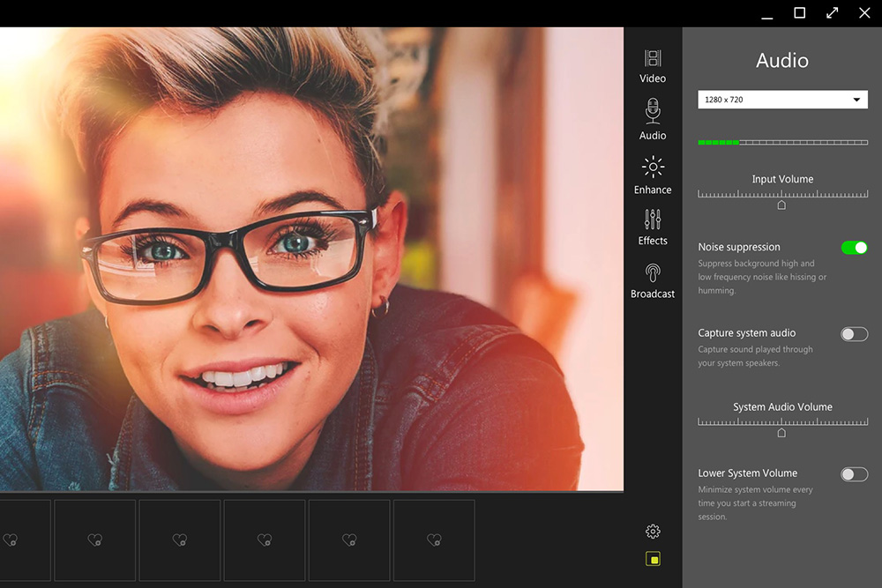Open the settings gear icon

[x=652, y=532]
